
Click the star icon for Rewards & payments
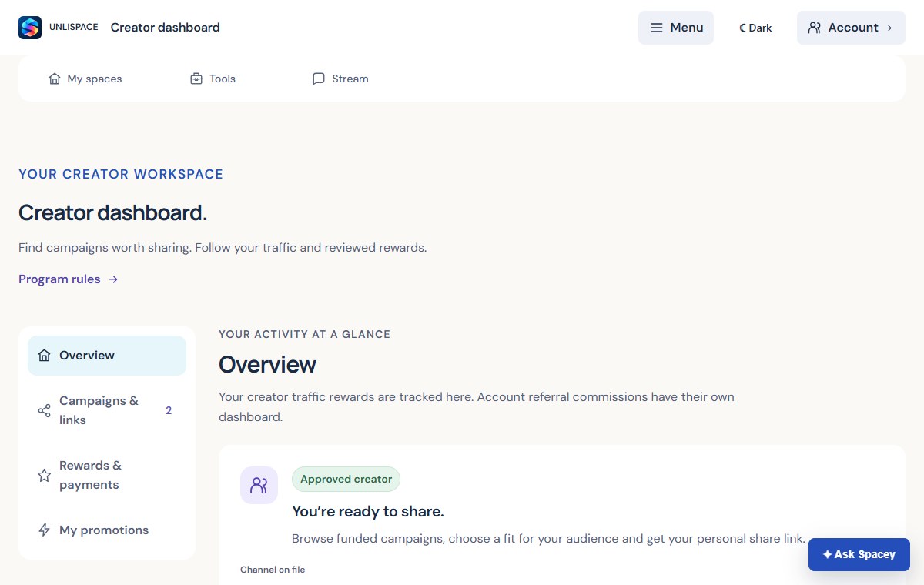coord(44,475)
